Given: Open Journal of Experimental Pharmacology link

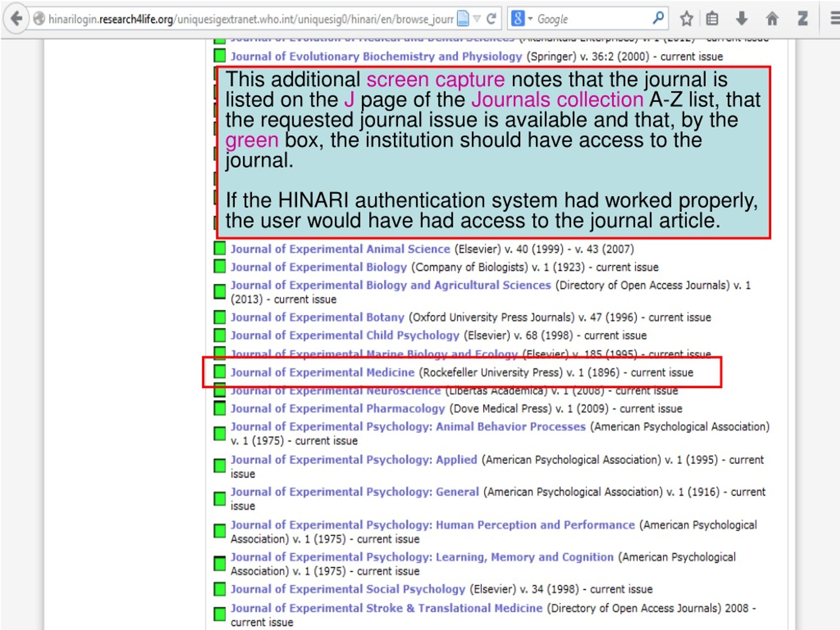Looking at the screenshot, I should 338,409.
